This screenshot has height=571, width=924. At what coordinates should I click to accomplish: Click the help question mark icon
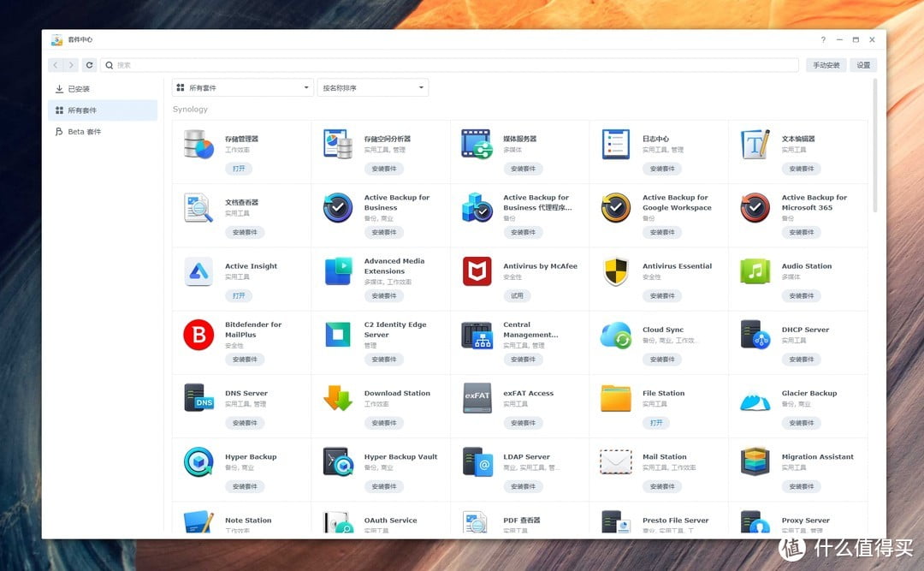(823, 40)
